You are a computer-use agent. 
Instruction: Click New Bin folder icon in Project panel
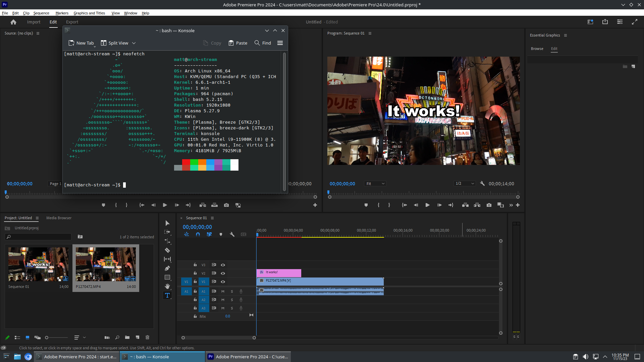127,338
